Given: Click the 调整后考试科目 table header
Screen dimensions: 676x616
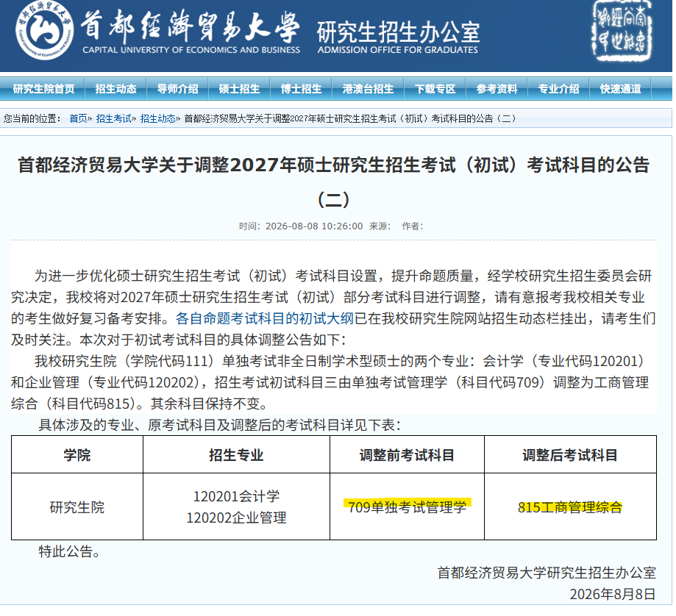Looking at the screenshot, I should (x=570, y=455).
